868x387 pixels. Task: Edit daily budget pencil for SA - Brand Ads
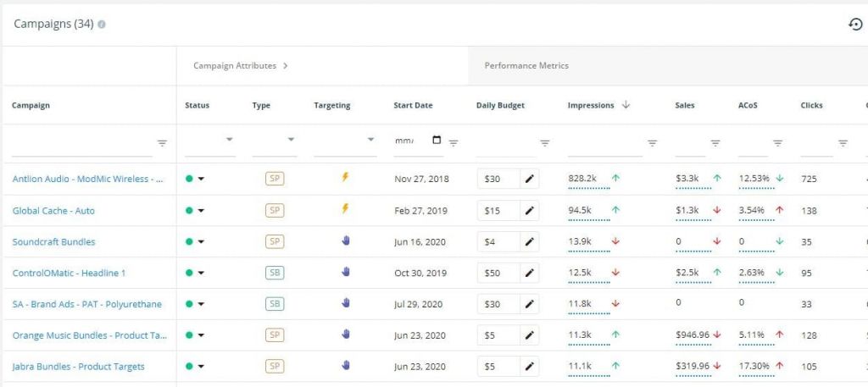click(529, 304)
